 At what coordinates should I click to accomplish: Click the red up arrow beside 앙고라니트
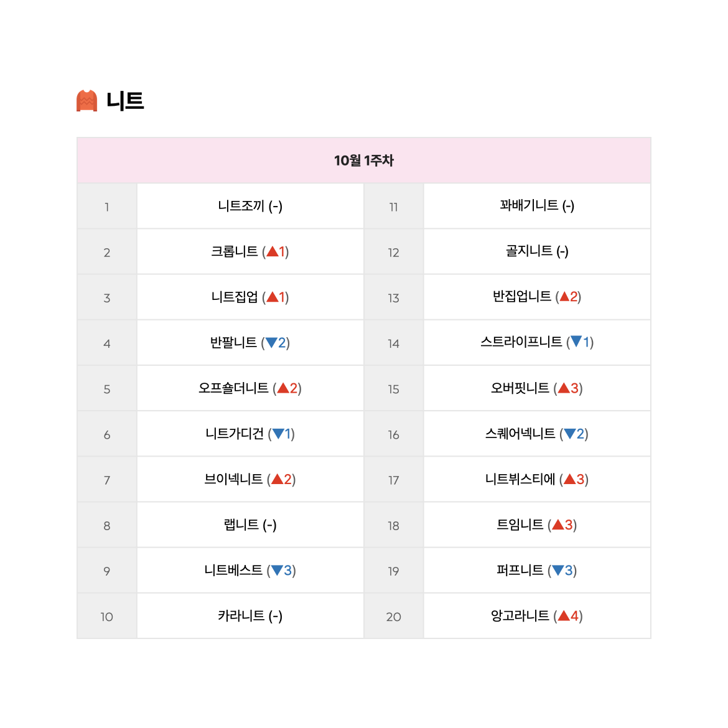coord(564,615)
